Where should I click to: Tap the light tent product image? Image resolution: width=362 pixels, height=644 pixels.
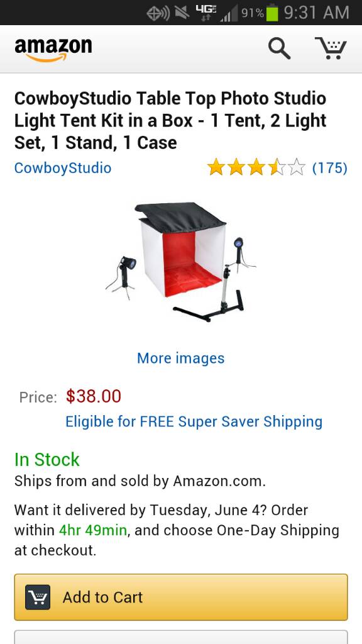[180, 262]
